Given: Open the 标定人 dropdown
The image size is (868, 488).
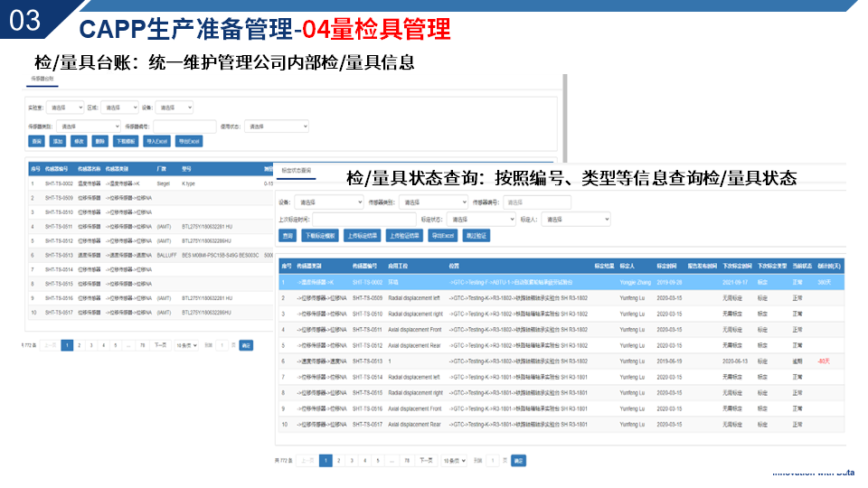Looking at the screenshot, I should click(x=576, y=219).
